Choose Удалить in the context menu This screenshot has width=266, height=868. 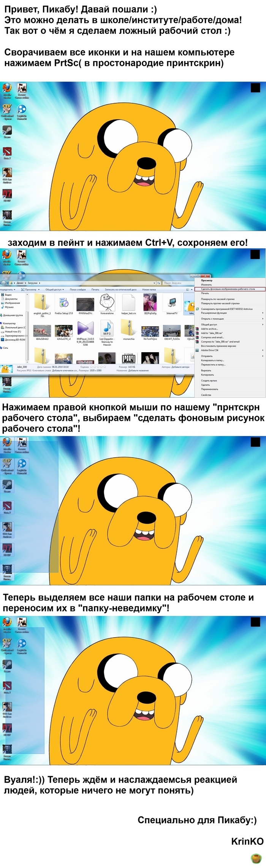(x=205, y=385)
